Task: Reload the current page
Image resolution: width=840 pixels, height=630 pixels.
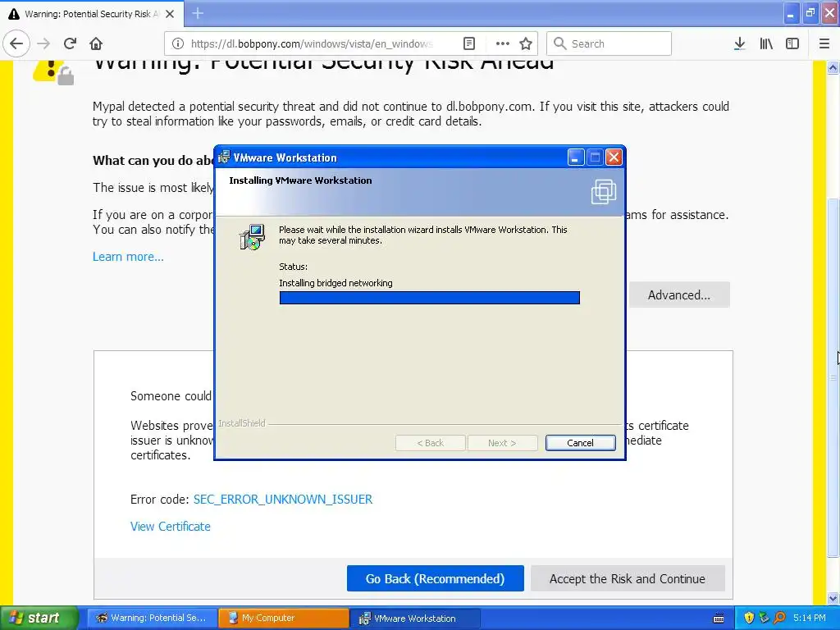Action: (x=70, y=43)
